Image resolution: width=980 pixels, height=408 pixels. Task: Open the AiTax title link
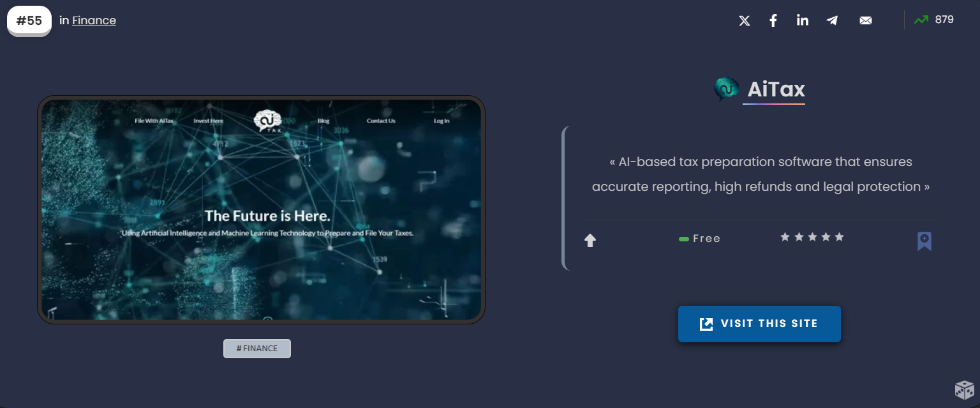(776, 90)
